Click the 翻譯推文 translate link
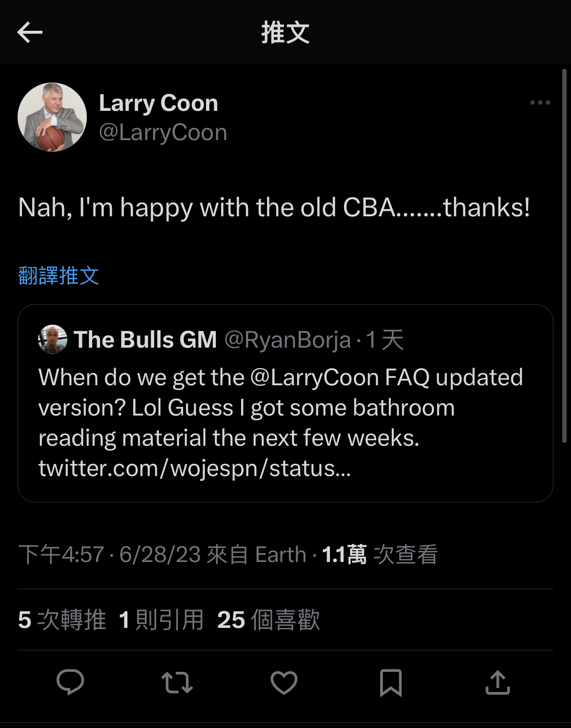The height and width of the screenshot is (728, 571). tap(59, 276)
